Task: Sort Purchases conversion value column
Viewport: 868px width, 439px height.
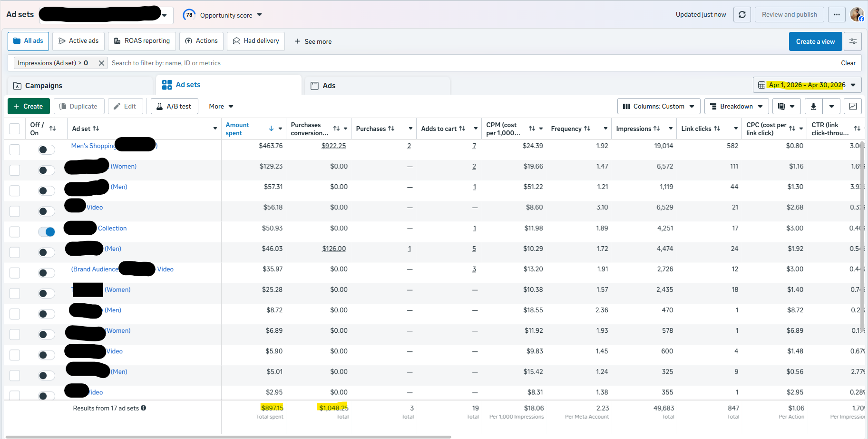Action: (x=336, y=129)
